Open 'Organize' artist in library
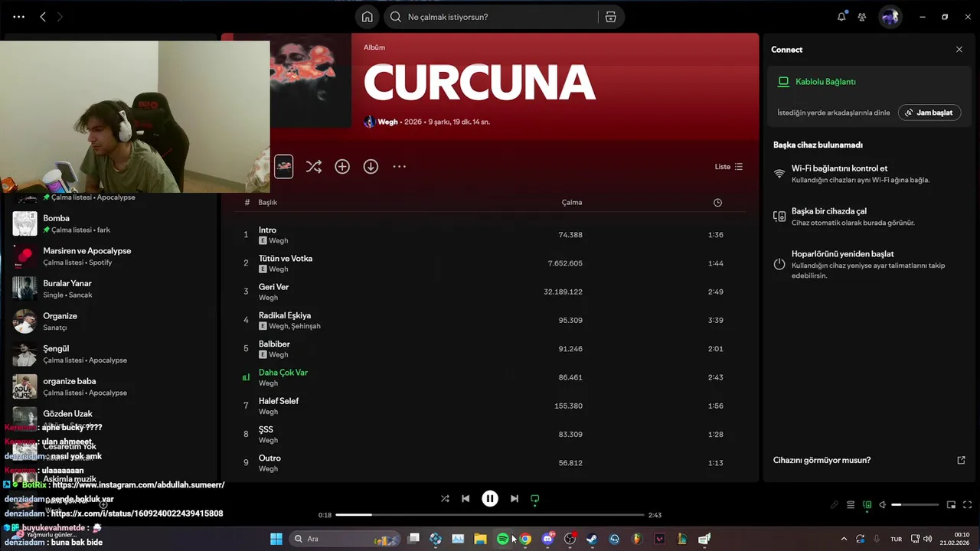Image resolution: width=980 pixels, height=551 pixels. 111,321
